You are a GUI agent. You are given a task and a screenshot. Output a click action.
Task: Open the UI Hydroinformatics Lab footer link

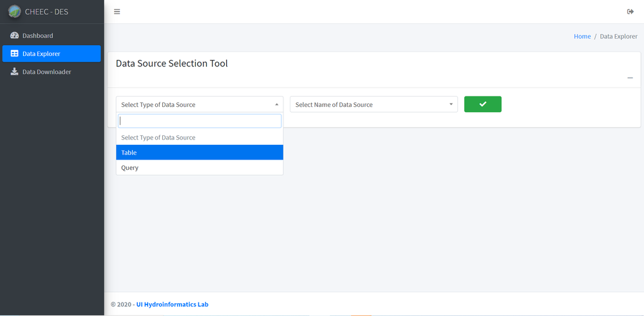[x=172, y=304]
